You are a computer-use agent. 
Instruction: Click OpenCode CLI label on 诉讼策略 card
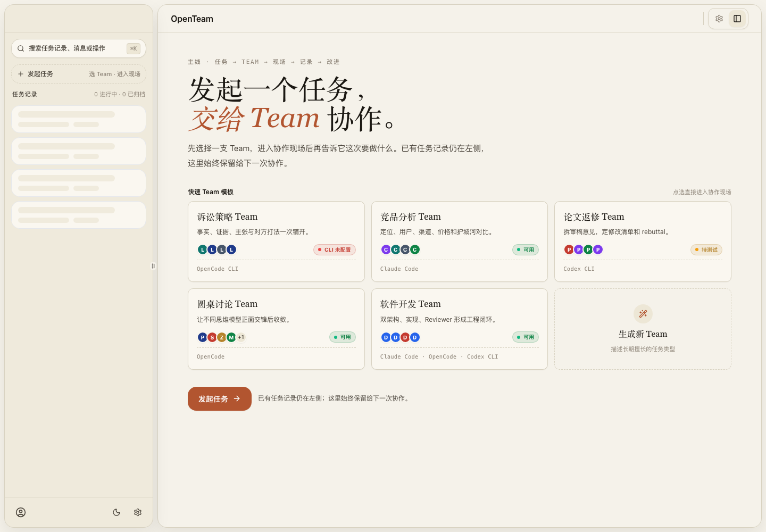(x=218, y=269)
